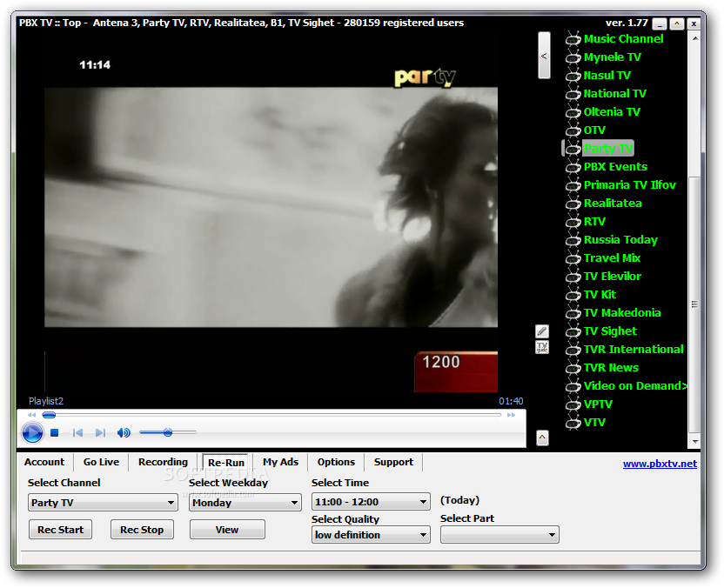Select the VPTV channel
This screenshot has width=724, height=588.
point(598,404)
